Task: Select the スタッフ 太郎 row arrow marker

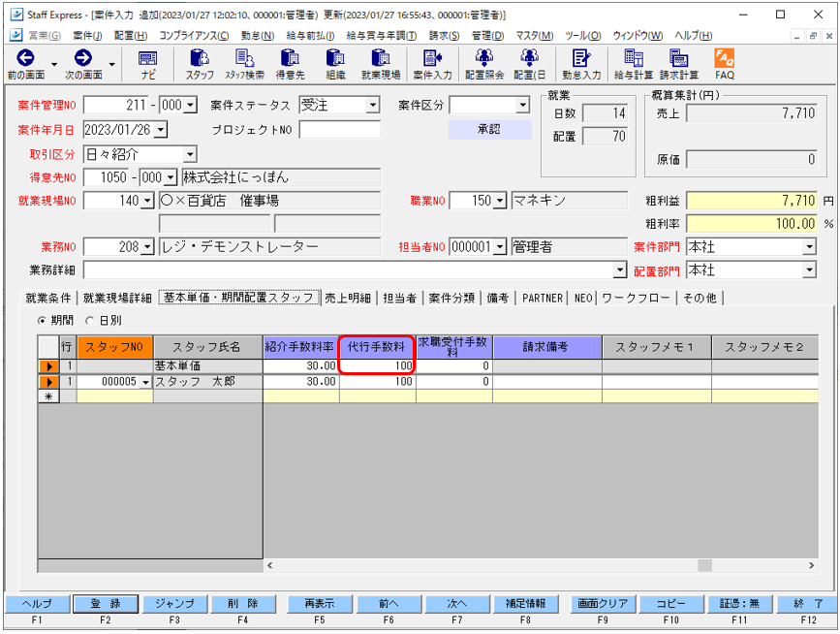Action: coord(48,382)
